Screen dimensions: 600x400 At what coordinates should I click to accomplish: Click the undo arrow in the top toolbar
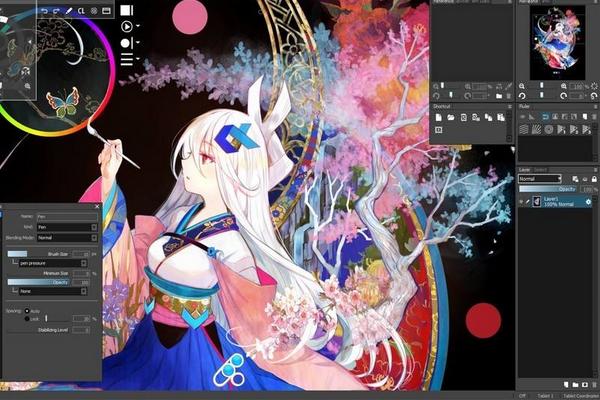(x=44, y=11)
